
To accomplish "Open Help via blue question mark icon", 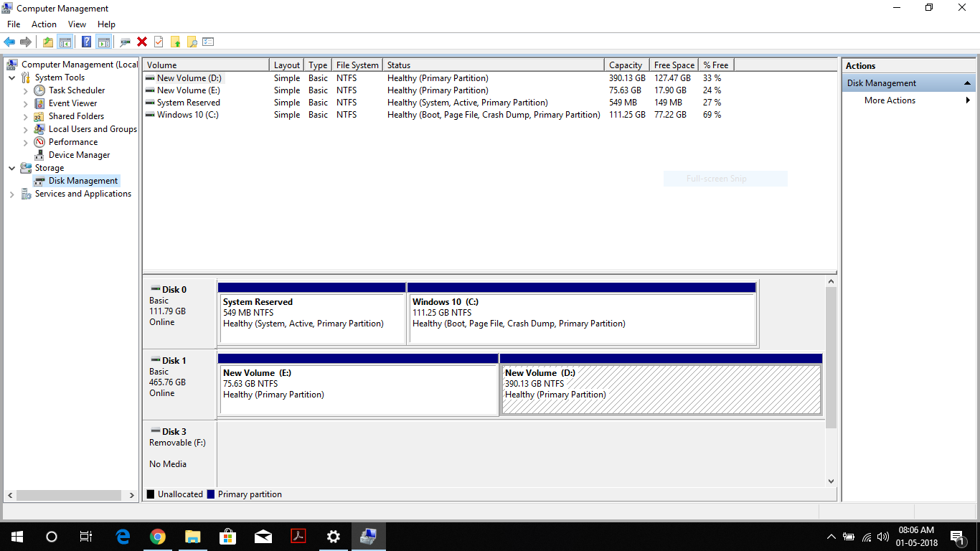I will pyautogui.click(x=86, y=42).
